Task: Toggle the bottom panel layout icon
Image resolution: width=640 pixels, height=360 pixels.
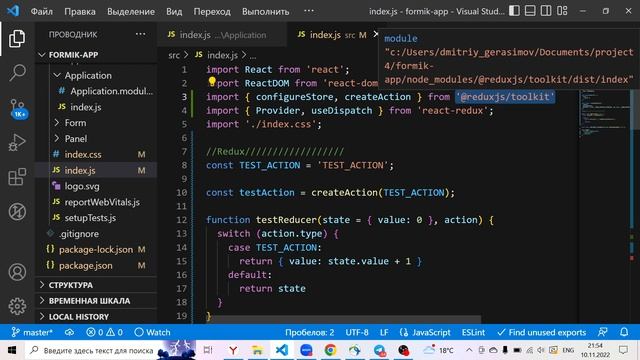Action: pyautogui.click(x=530, y=11)
